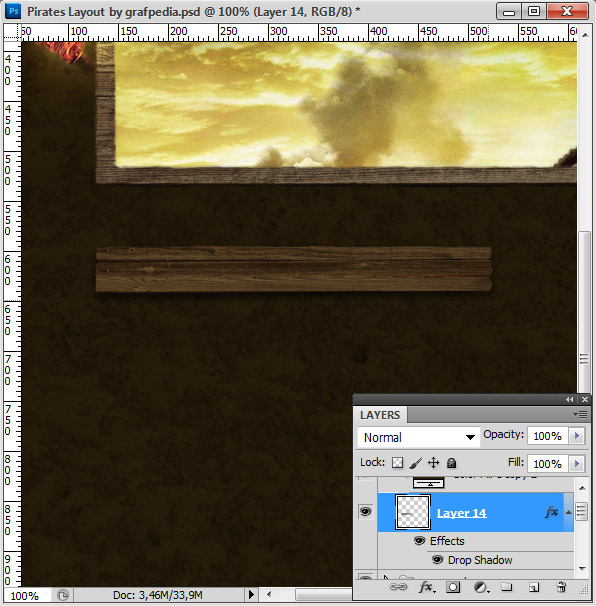Click the document vertical scrollbar thumb
This screenshot has width=596, height=606.
[x=584, y=312]
